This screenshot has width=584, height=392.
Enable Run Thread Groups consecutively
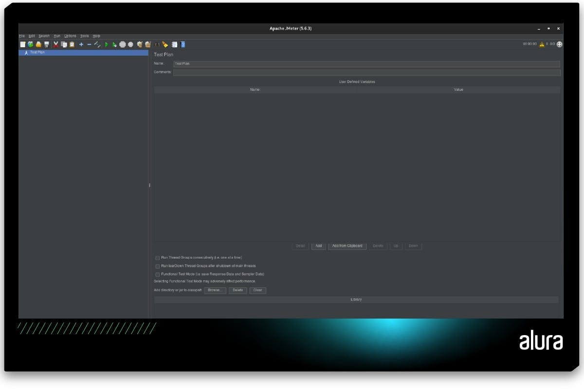(x=157, y=258)
